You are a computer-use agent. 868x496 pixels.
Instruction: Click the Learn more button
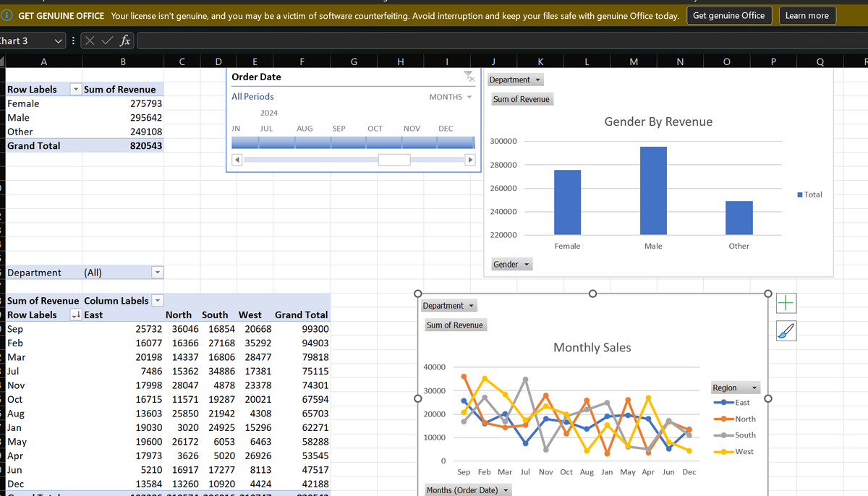click(807, 15)
